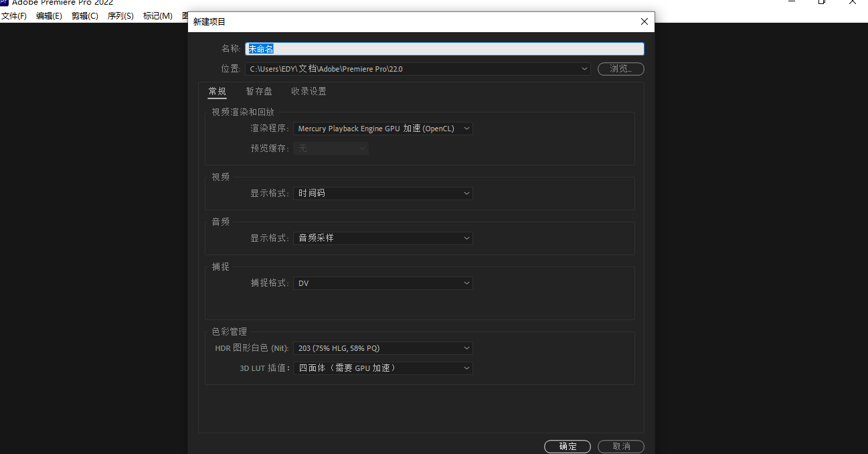Open the 编辑(E) menu

(49, 16)
